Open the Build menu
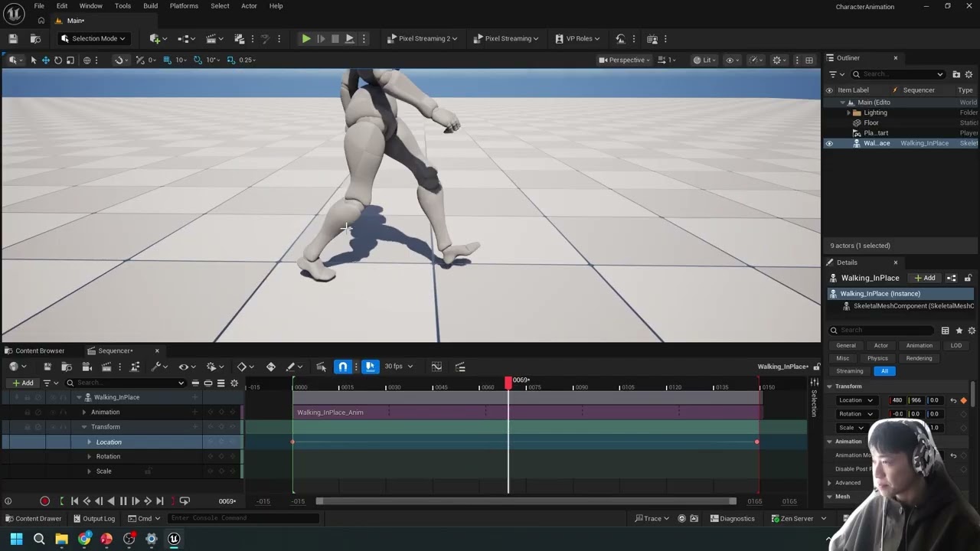 click(x=150, y=6)
